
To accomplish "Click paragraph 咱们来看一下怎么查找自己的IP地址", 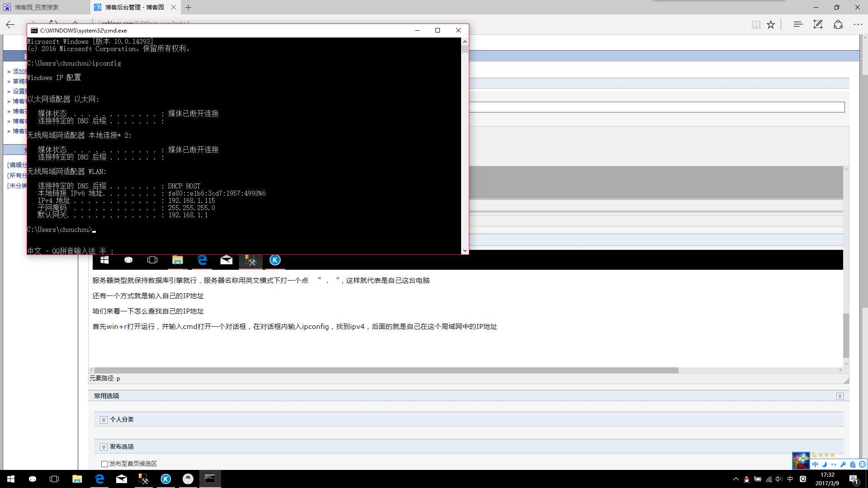I will [x=148, y=311].
